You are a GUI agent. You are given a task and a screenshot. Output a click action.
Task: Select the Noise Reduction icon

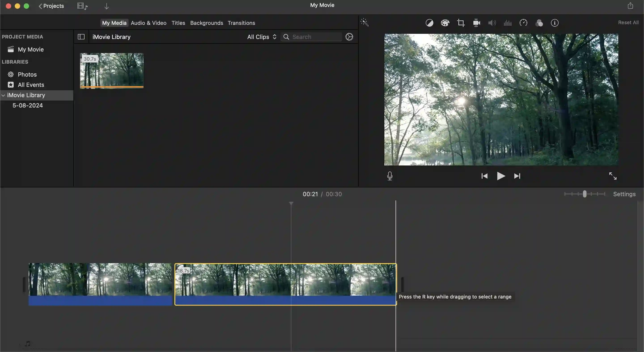pos(508,23)
